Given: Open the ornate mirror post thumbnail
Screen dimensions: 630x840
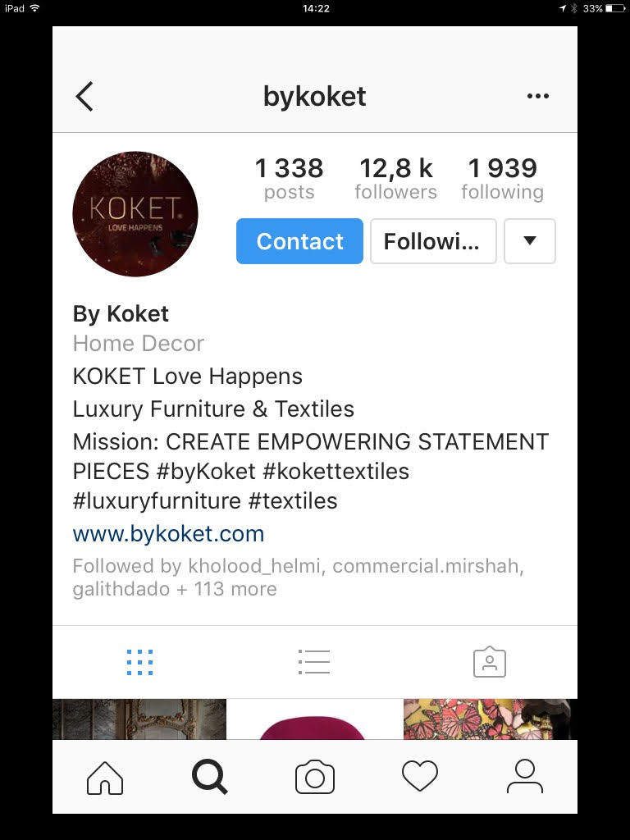Looking at the screenshot, I should pos(139,719).
